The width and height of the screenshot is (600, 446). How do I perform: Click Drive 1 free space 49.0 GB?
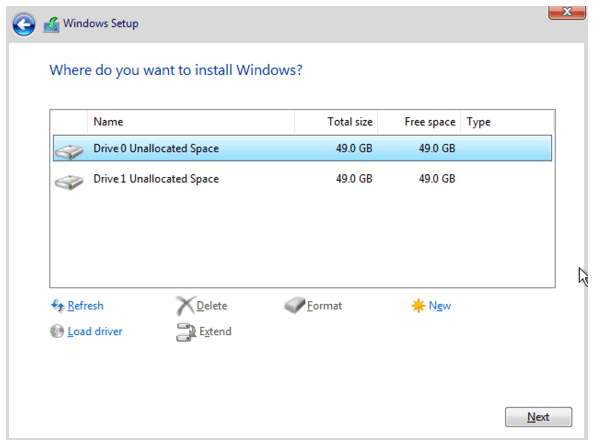point(437,179)
